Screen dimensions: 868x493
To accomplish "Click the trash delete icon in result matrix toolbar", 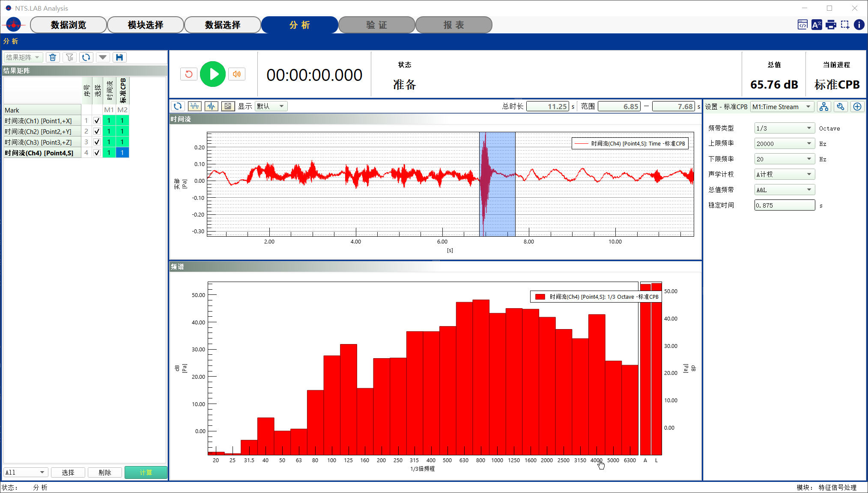I will pos(53,57).
